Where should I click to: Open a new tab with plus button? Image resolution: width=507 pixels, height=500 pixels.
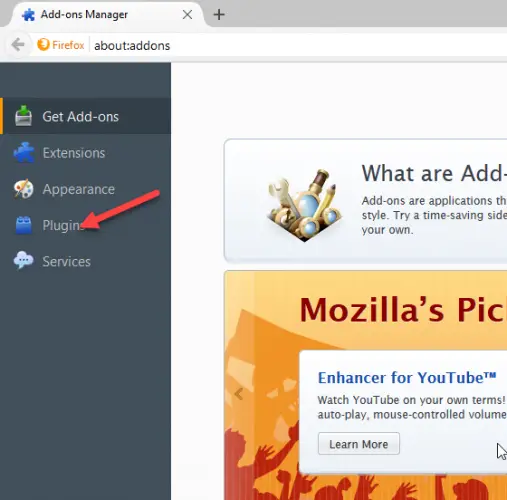coord(219,15)
